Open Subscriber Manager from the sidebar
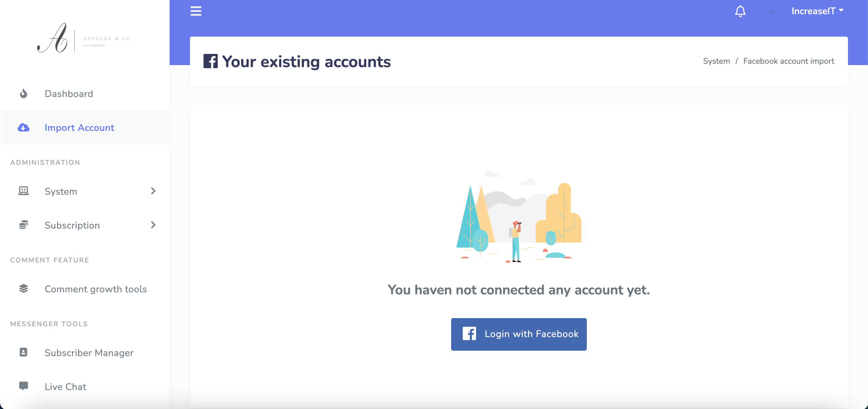The image size is (868, 409). [89, 353]
